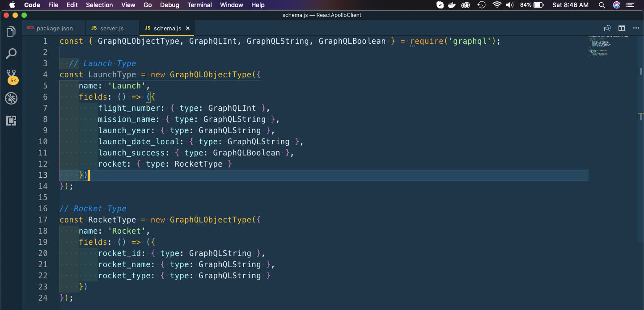The height and width of the screenshot is (310, 644).
Task: Open the Wi-Fi status menu
Action: point(496,5)
